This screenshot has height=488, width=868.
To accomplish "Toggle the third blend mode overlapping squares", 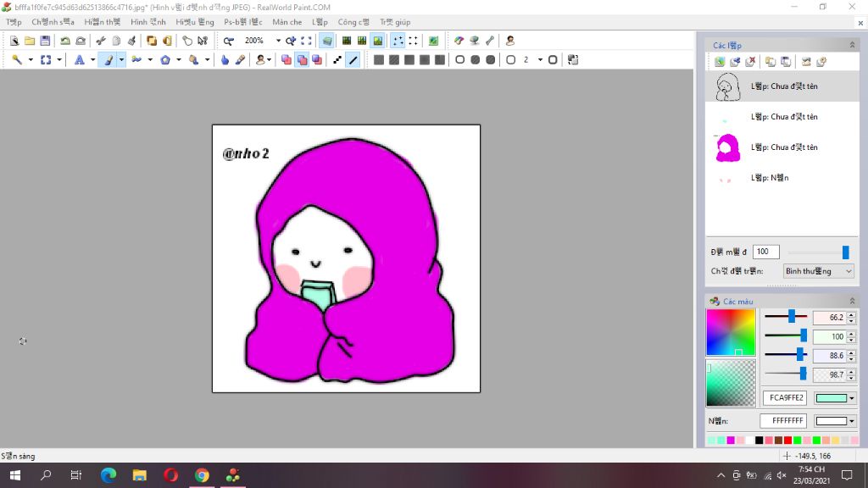I will pos(317,60).
